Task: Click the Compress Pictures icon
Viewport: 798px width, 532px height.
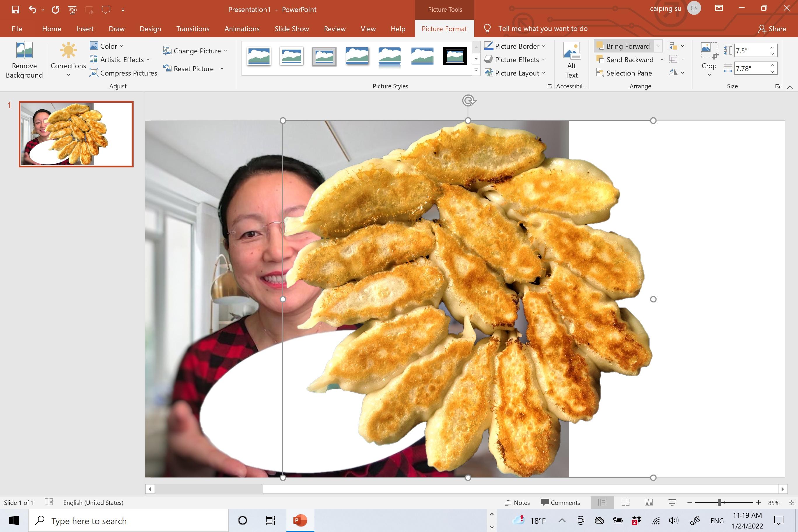Action: click(94, 73)
